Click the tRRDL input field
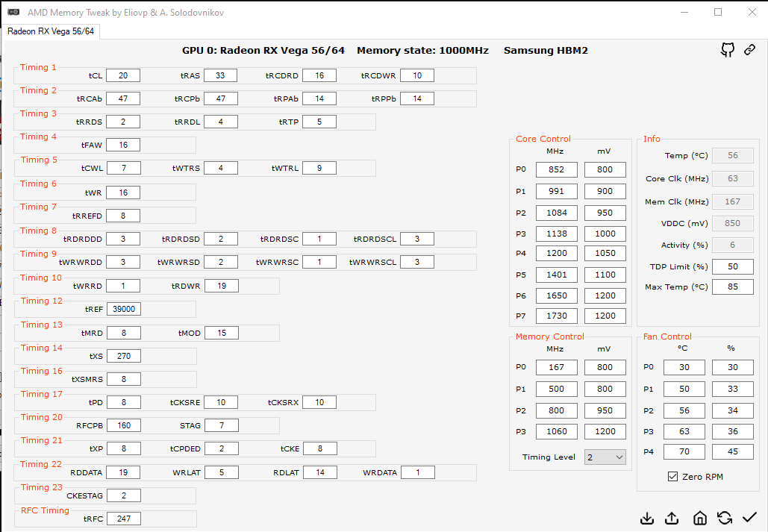768x532 pixels. pyautogui.click(x=221, y=122)
